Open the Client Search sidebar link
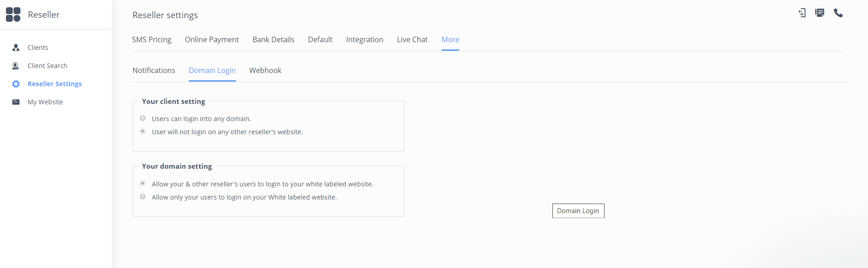This screenshot has width=868, height=268. click(47, 66)
